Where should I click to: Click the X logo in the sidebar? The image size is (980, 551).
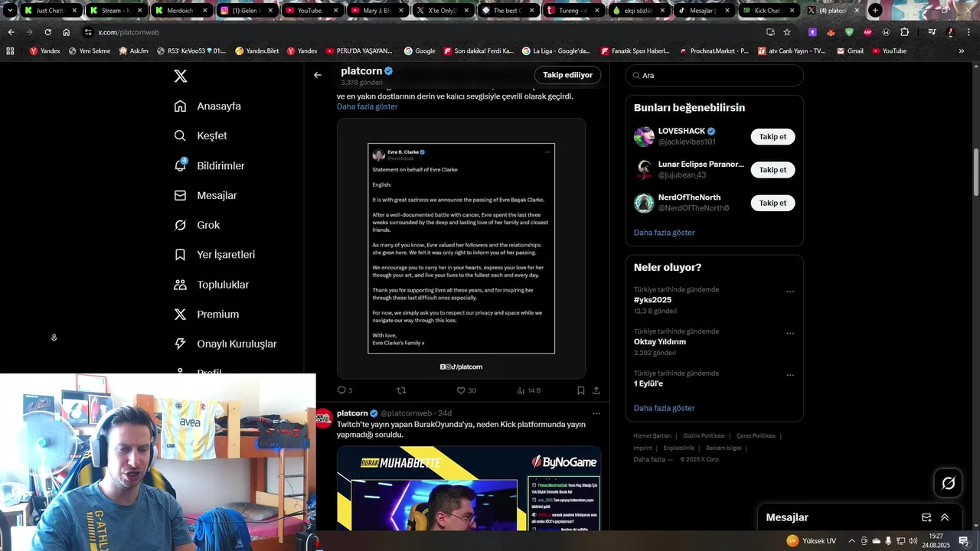coord(180,76)
